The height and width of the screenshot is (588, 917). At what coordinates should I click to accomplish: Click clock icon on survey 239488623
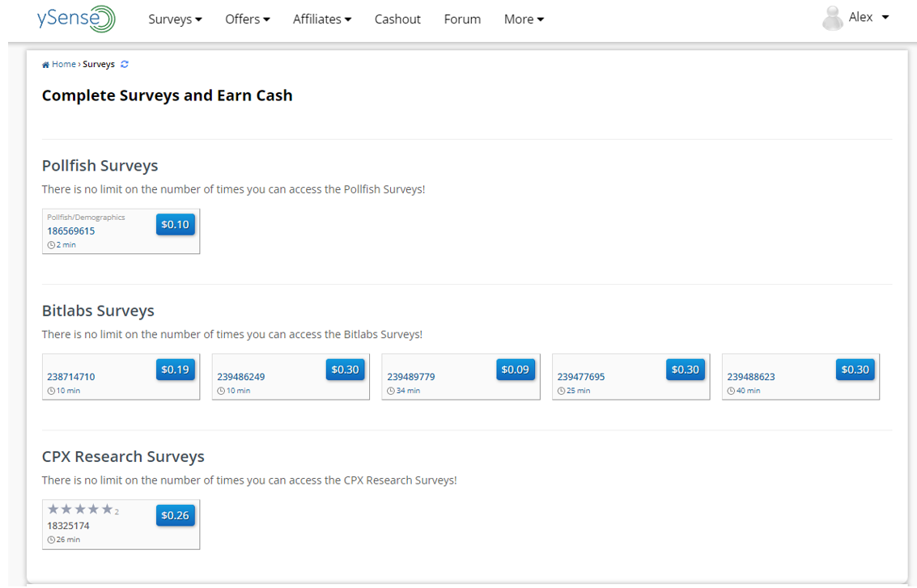(x=731, y=391)
